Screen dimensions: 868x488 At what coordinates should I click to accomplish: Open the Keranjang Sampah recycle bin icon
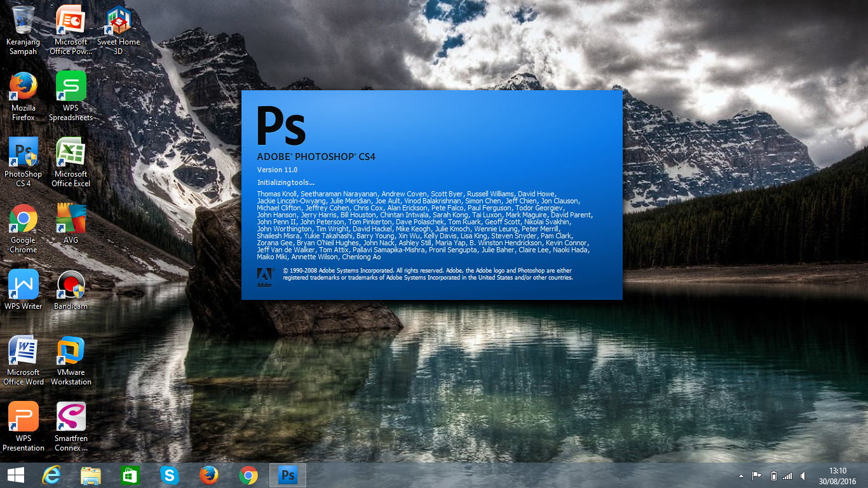tap(24, 29)
